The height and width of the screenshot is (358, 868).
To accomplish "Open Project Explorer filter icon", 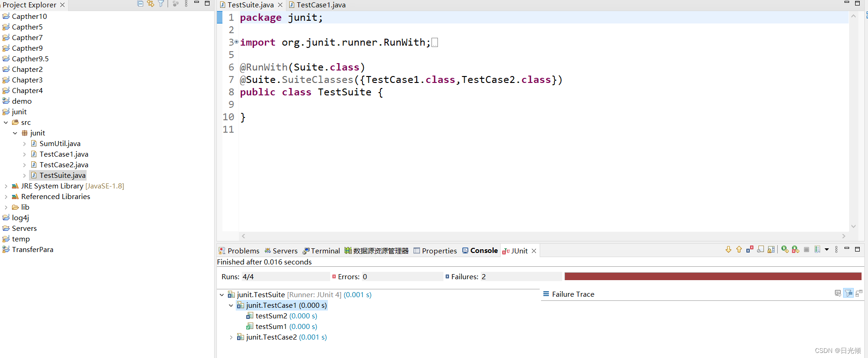I will pos(161,4).
